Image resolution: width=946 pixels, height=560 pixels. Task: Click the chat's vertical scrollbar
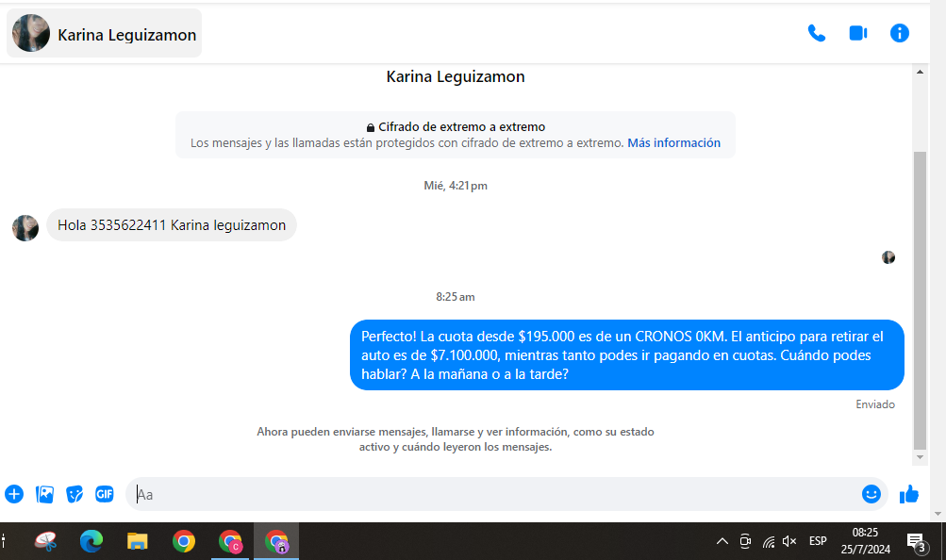point(921,302)
